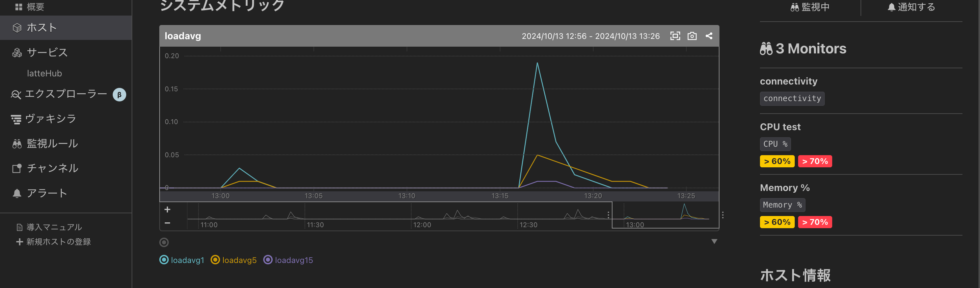Toggle loadavg5 series visibility

[x=234, y=260]
